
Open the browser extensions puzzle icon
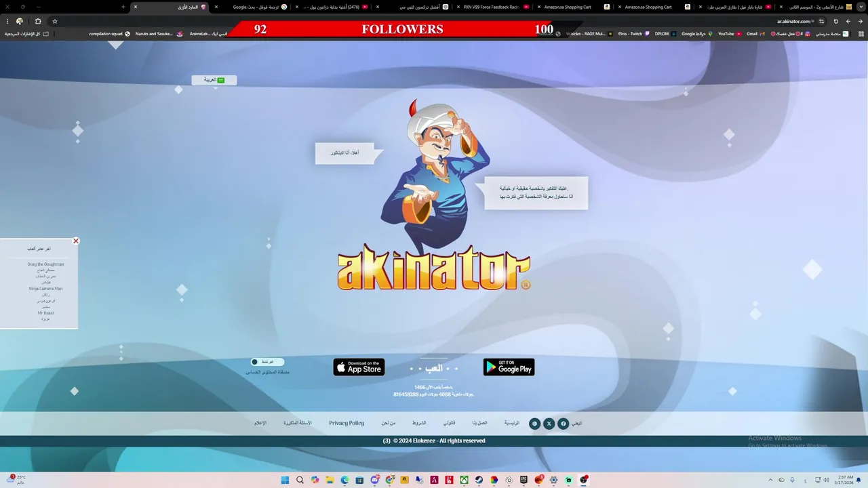click(37, 21)
